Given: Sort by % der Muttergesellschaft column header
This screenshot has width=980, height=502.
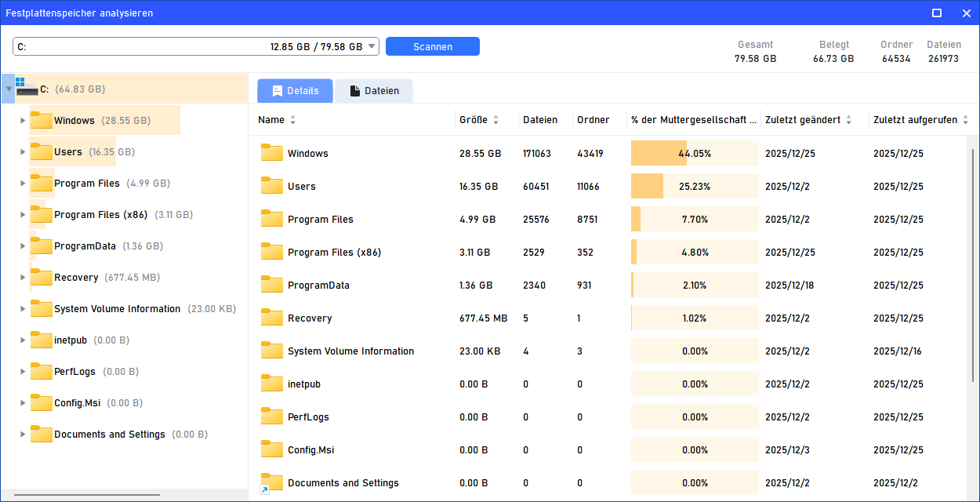Looking at the screenshot, I should click(x=694, y=120).
